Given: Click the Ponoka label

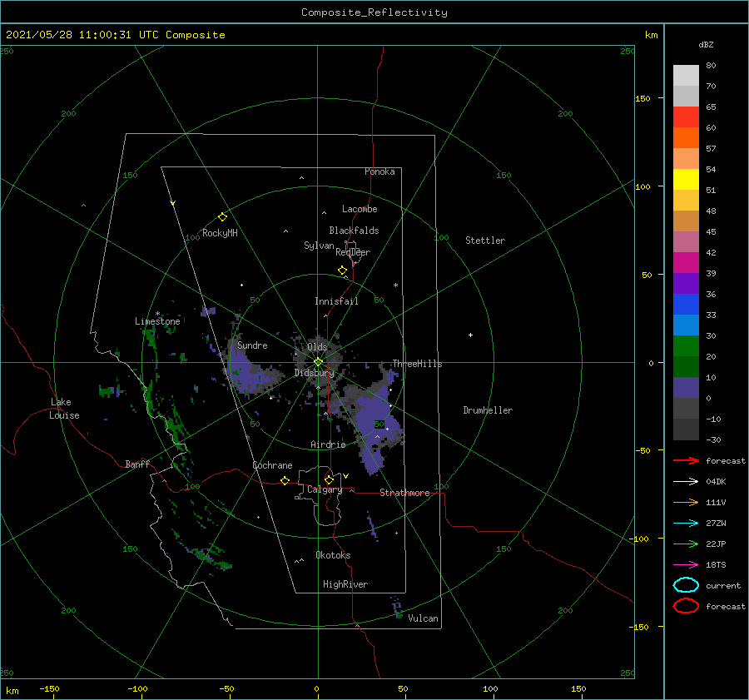Looking at the screenshot, I should point(379,171).
